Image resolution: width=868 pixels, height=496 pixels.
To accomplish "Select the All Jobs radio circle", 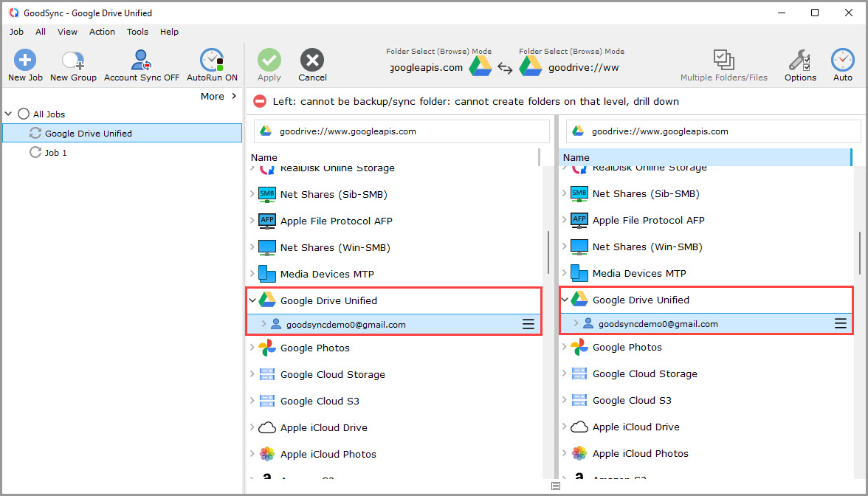I will [x=24, y=114].
